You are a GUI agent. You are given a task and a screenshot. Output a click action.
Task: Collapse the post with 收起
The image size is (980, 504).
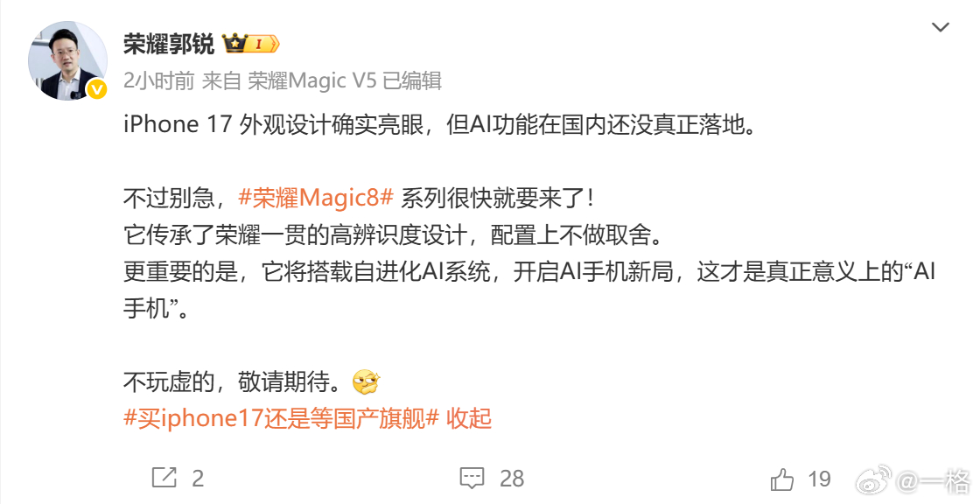[x=469, y=418]
